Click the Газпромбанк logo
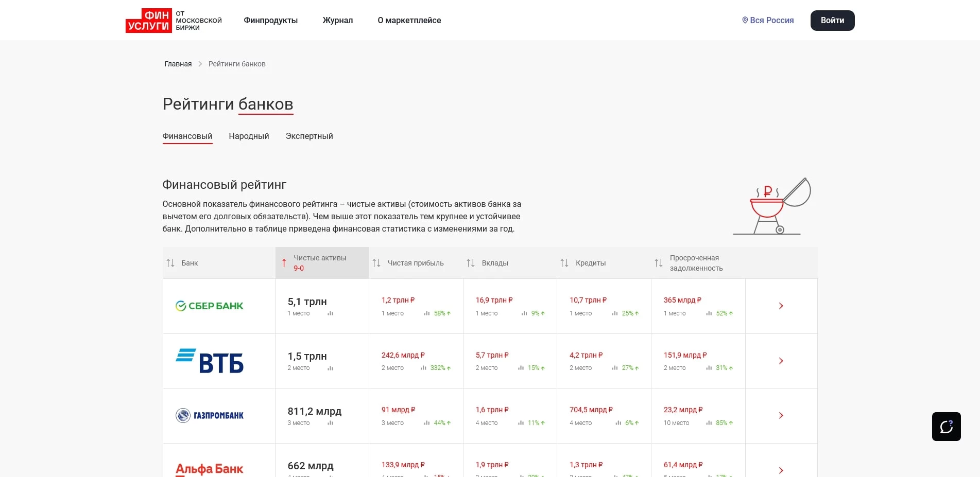 point(210,416)
